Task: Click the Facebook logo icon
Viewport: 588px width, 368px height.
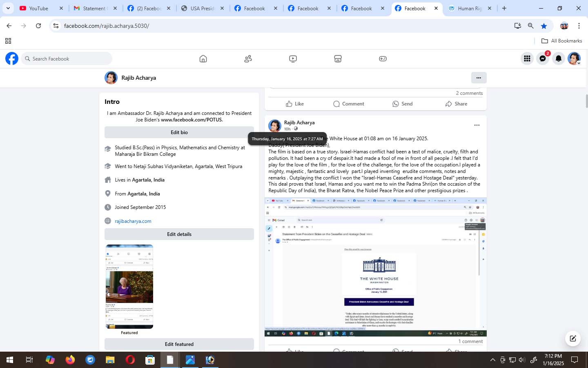Action: pyautogui.click(x=12, y=58)
